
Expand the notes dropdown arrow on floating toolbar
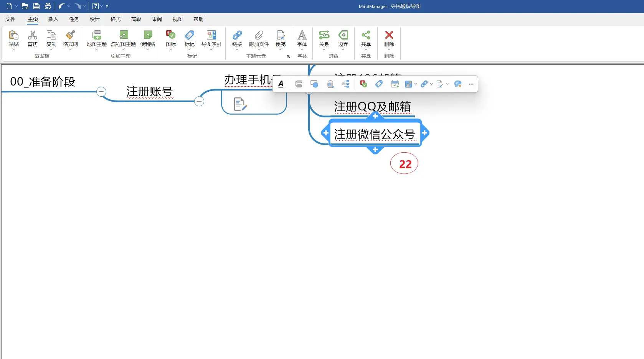click(x=447, y=84)
